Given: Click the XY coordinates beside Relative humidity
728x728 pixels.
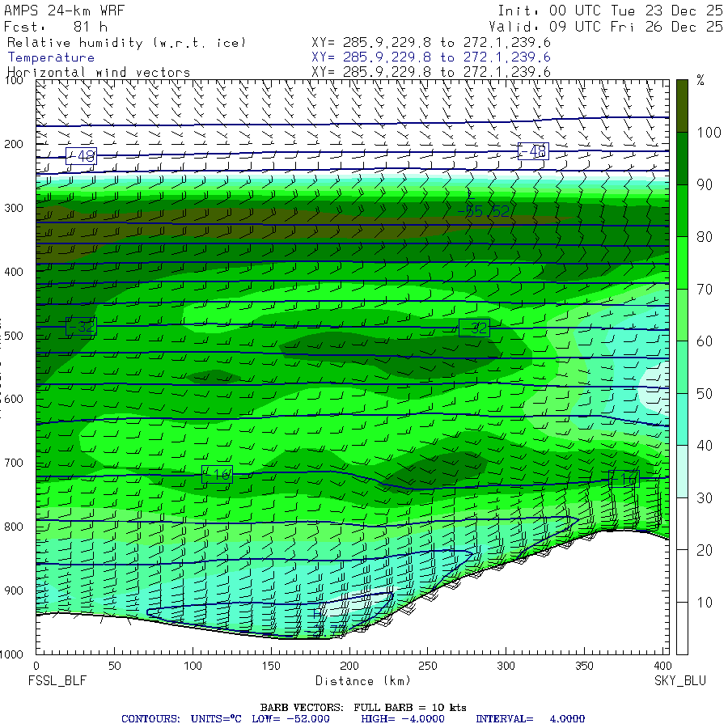Looking at the screenshot, I should point(431,43).
